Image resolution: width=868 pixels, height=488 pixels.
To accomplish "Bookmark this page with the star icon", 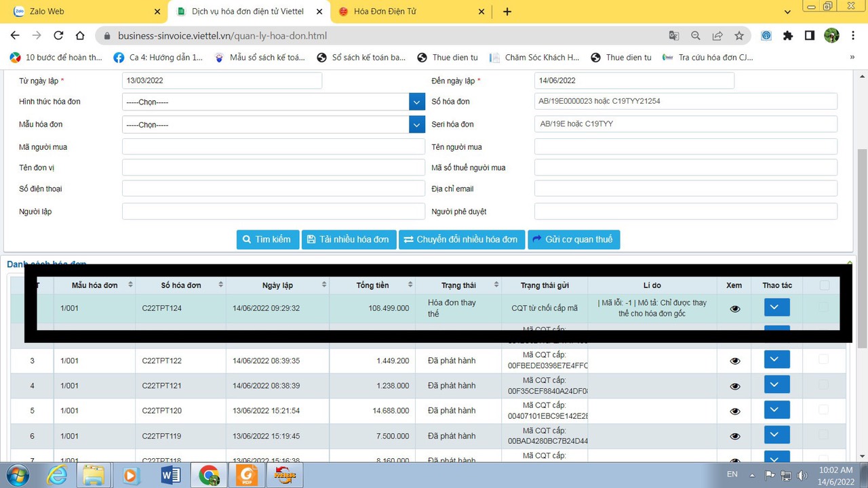I will [739, 35].
